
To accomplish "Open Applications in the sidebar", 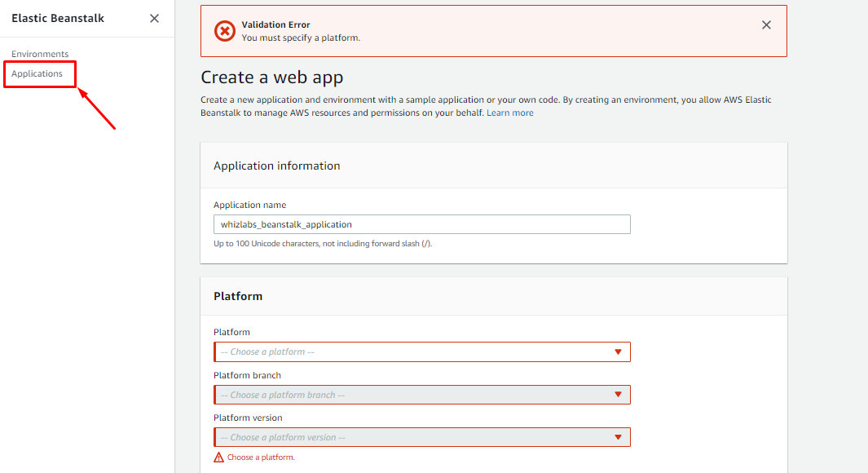I will pos(37,73).
